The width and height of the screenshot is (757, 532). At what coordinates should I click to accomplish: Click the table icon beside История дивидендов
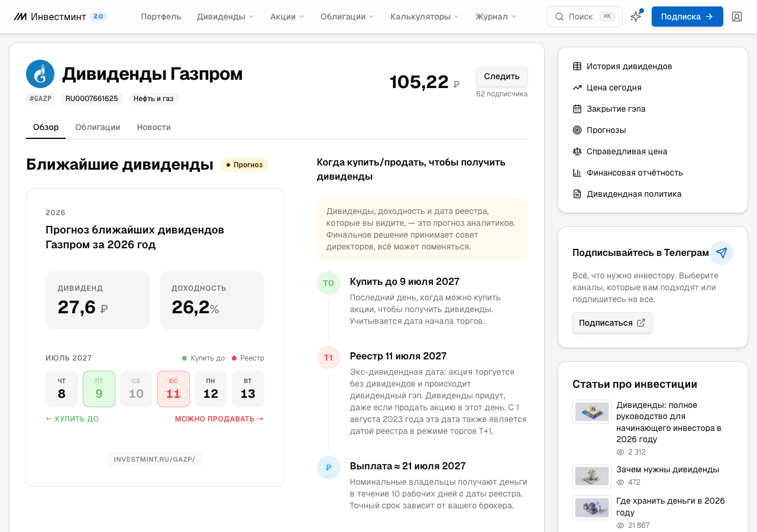(577, 66)
